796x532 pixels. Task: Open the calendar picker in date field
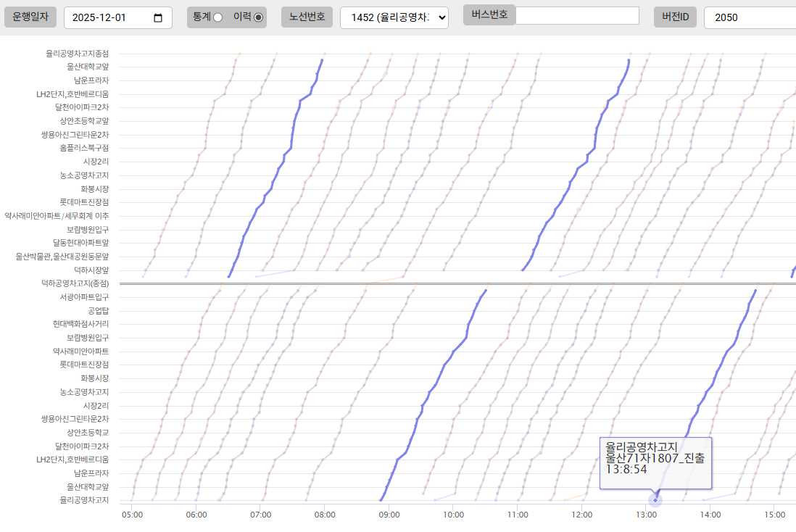tap(158, 18)
